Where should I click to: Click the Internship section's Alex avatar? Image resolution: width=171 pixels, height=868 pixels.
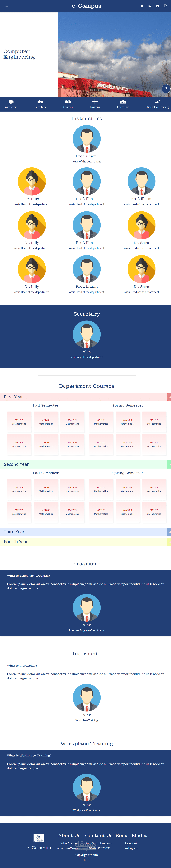click(x=86, y=697)
